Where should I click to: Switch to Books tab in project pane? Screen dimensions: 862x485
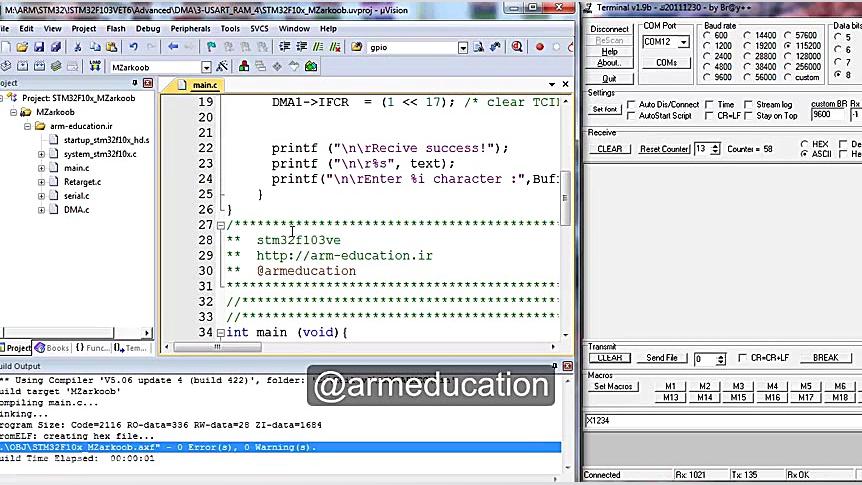pyautogui.click(x=52, y=348)
